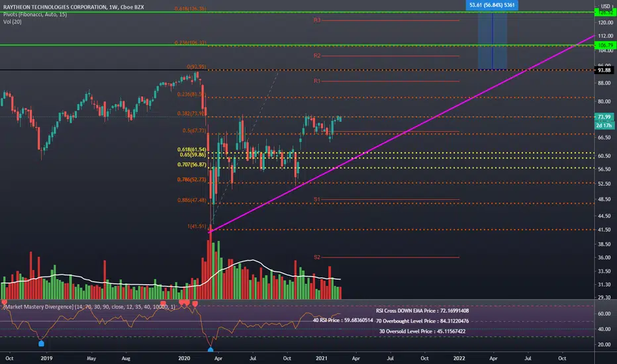Click the May label on time axis
Screen dimensions: 617x364
click(x=91, y=358)
